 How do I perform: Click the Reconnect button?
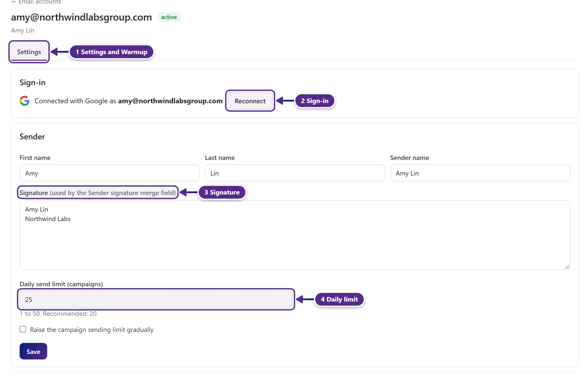pos(250,101)
